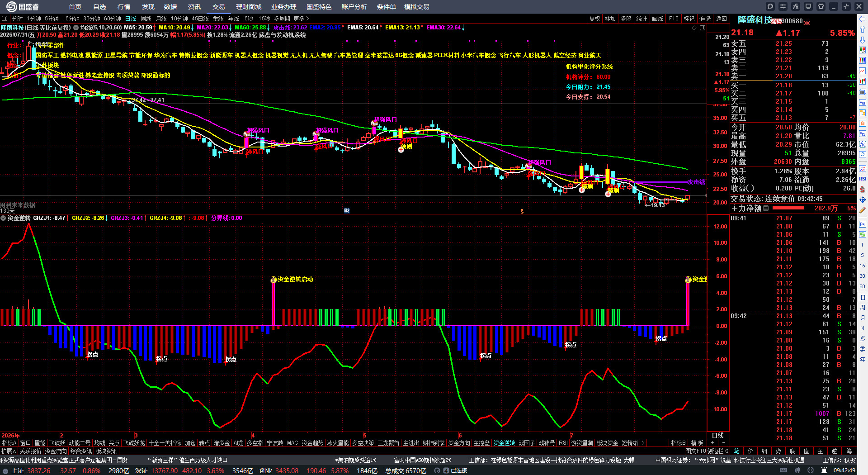Select the pencil drawing tool icon

click(863, 210)
